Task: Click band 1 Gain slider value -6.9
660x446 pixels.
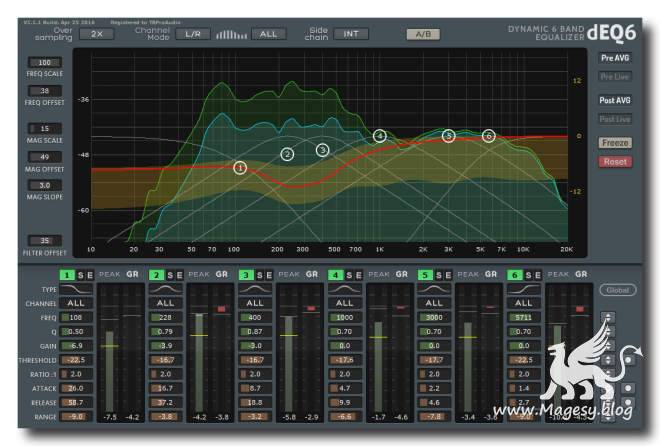Action: [x=76, y=346]
